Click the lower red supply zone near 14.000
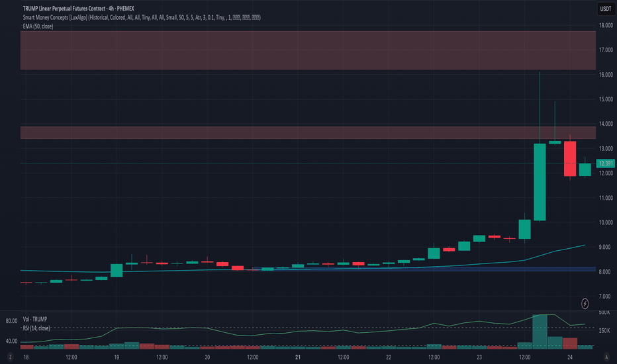The image size is (617, 364). click(308, 132)
